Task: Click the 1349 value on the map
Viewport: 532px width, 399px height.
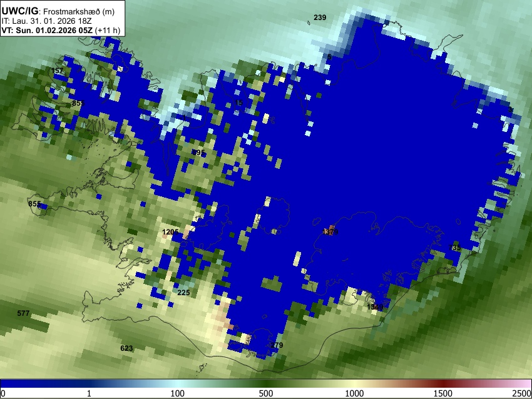Action: coord(375,307)
